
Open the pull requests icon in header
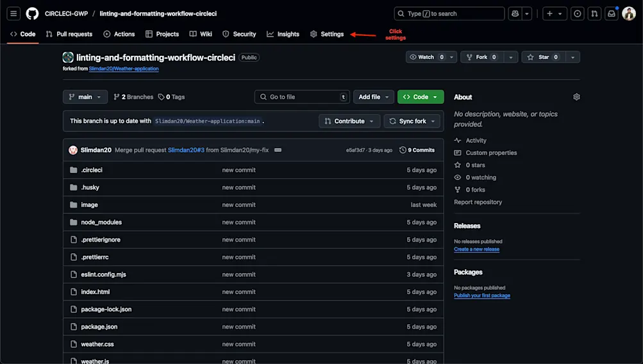pos(594,13)
